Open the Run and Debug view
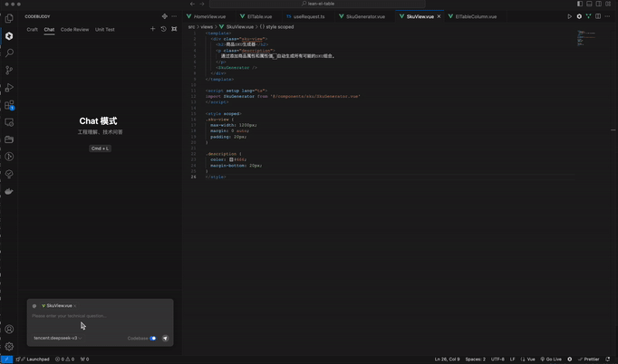 click(9, 88)
